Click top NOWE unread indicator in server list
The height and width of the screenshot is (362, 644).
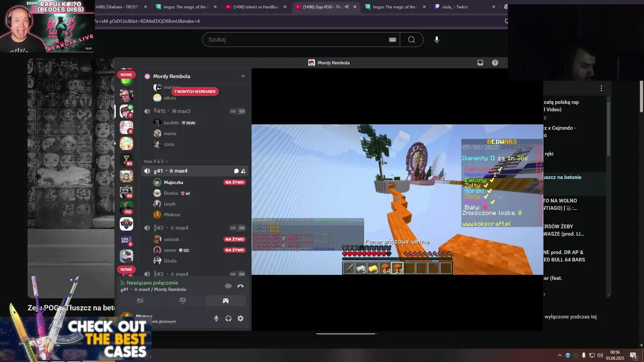point(126,74)
